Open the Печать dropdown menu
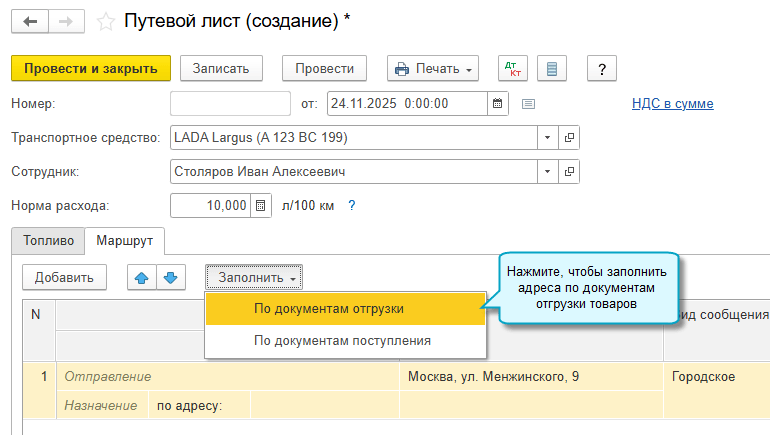Image resolution: width=770 pixels, height=435 pixels. point(433,69)
